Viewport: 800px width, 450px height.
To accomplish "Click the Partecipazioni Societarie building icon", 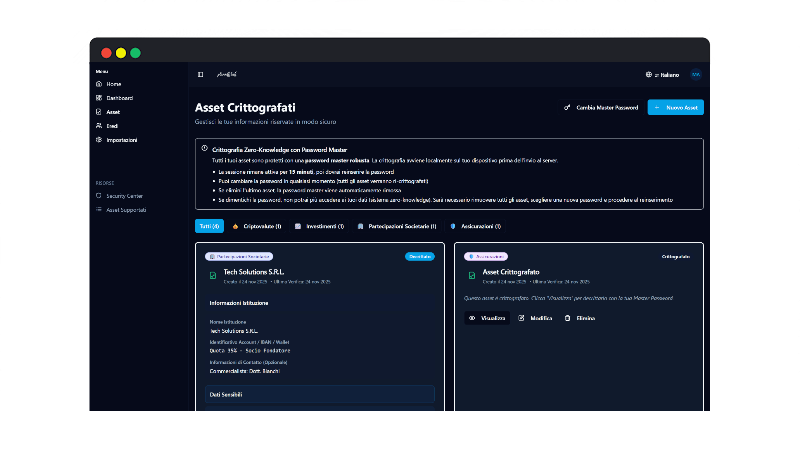I will [x=360, y=226].
